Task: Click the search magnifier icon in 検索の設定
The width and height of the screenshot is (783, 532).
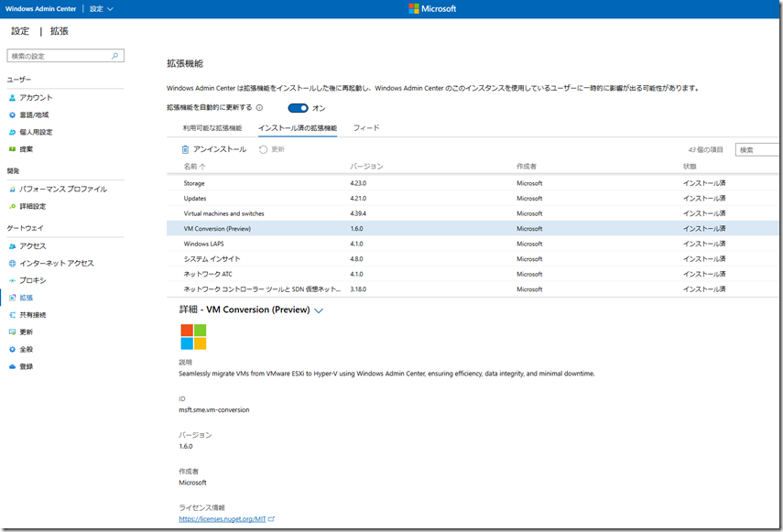Action: click(114, 56)
